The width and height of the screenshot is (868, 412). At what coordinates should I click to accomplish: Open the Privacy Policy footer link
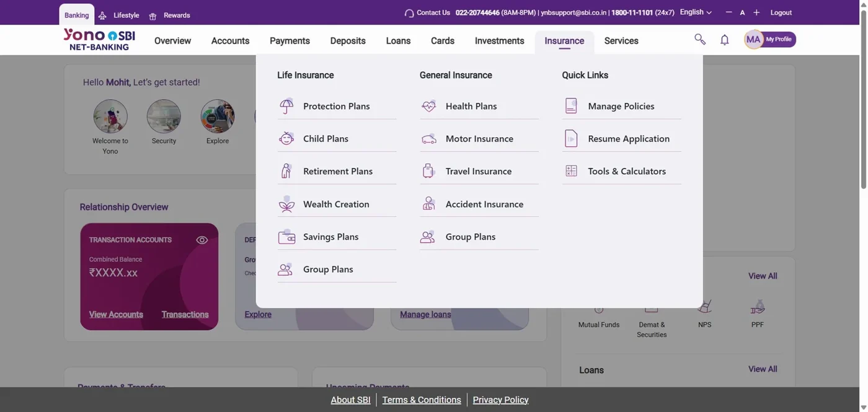tap(500, 400)
